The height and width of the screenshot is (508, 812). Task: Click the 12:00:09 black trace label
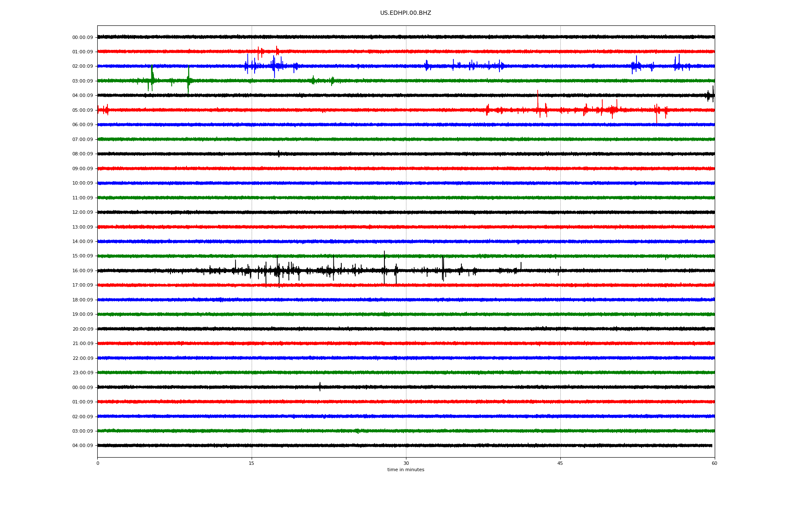(x=82, y=212)
